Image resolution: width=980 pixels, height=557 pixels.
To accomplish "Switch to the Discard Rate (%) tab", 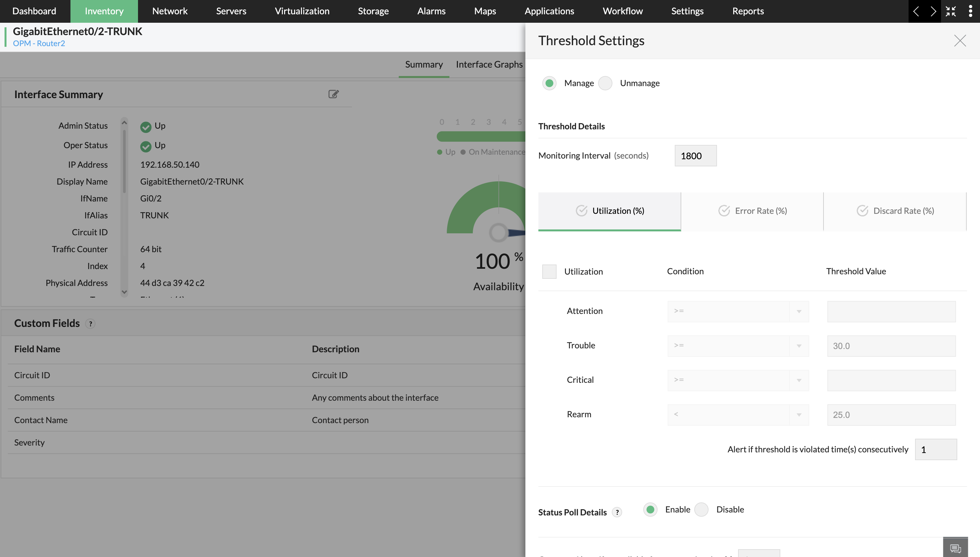I will point(895,211).
